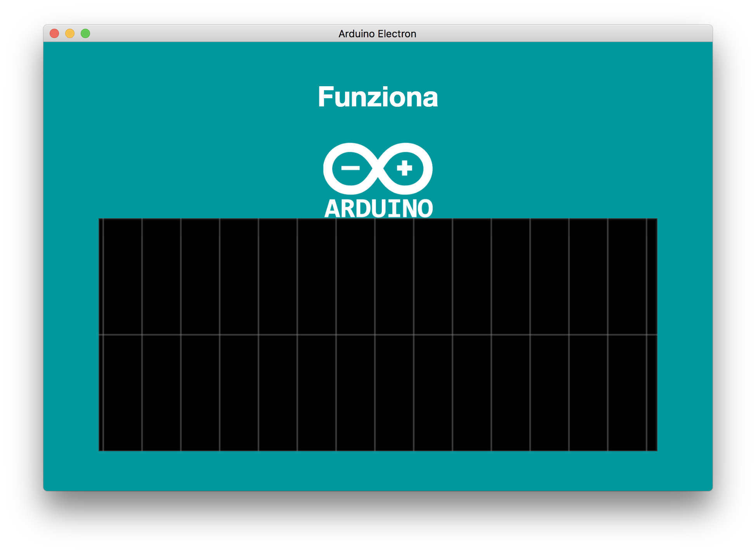The height and width of the screenshot is (553, 756).
Task: Click the ARDUINO wordmark under the logo
Action: click(x=378, y=209)
